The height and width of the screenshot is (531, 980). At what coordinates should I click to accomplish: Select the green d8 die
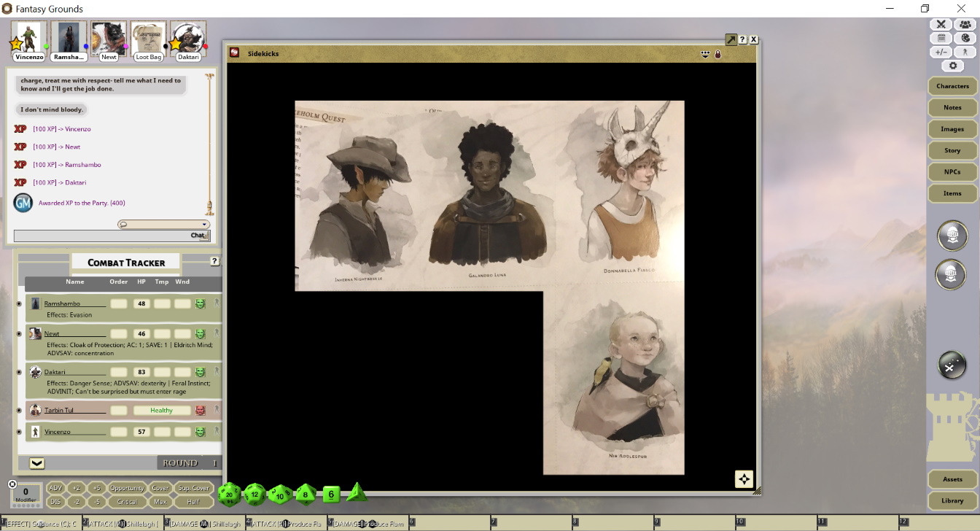coord(306,494)
